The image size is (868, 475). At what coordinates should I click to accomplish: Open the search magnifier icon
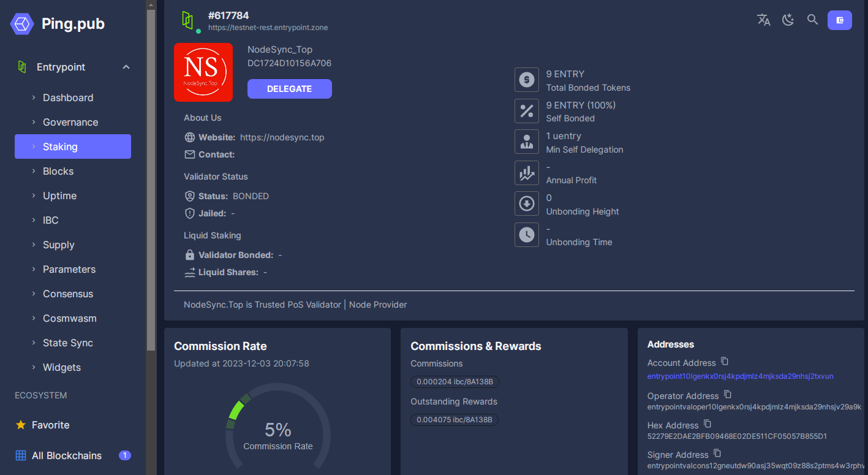(x=812, y=20)
